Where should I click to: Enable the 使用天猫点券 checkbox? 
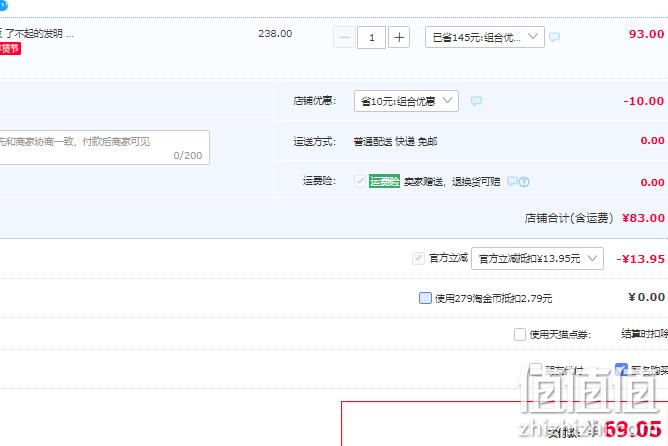coord(520,334)
